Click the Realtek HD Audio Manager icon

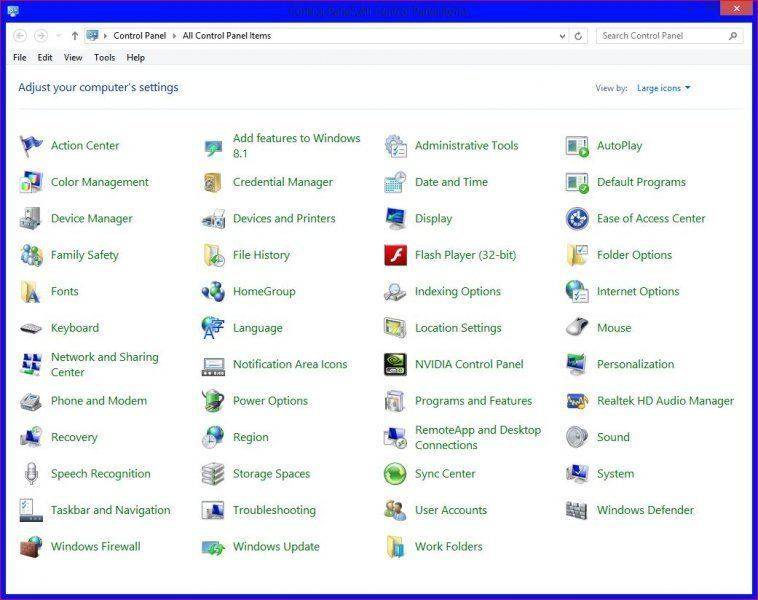(577, 401)
